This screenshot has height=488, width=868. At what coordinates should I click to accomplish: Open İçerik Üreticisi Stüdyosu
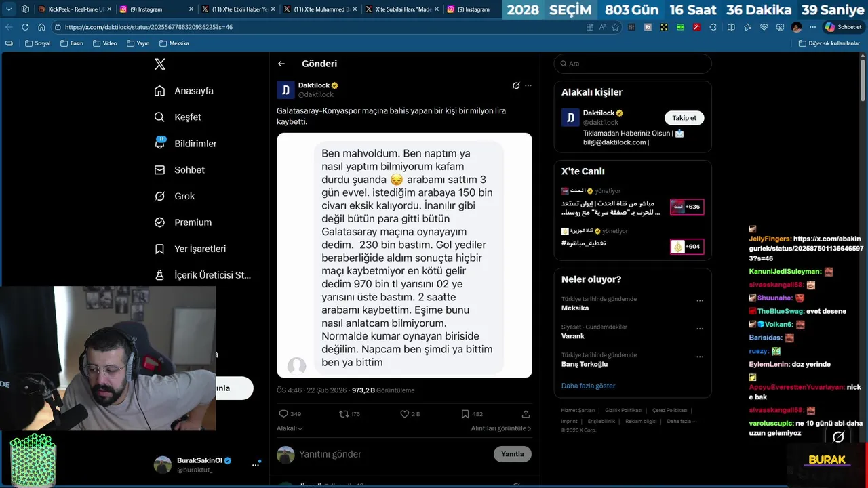pyautogui.click(x=203, y=275)
